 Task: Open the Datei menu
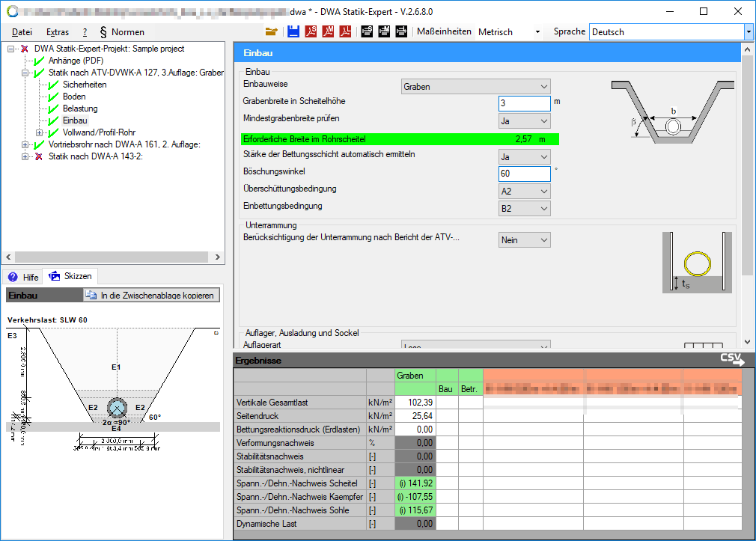22,32
